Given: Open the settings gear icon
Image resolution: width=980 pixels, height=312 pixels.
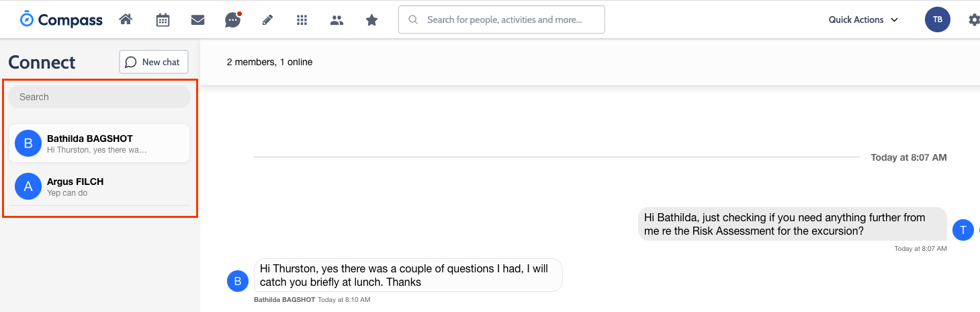Looking at the screenshot, I should (974, 20).
